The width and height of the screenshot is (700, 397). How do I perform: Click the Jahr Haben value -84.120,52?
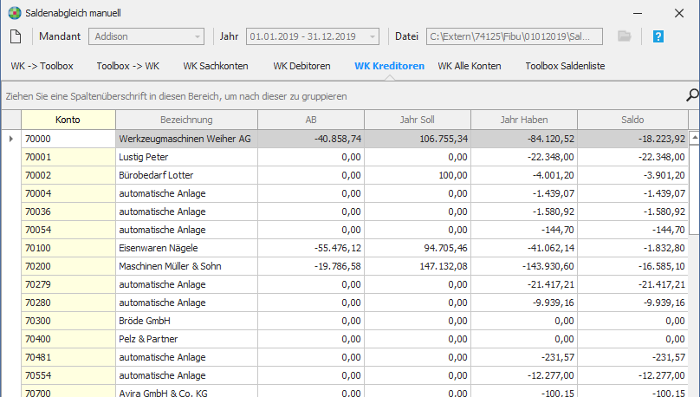[x=524, y=139]
